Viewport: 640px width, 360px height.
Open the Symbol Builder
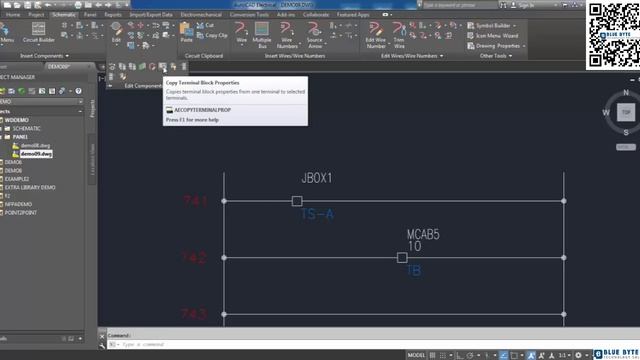(x=489, y=25)
